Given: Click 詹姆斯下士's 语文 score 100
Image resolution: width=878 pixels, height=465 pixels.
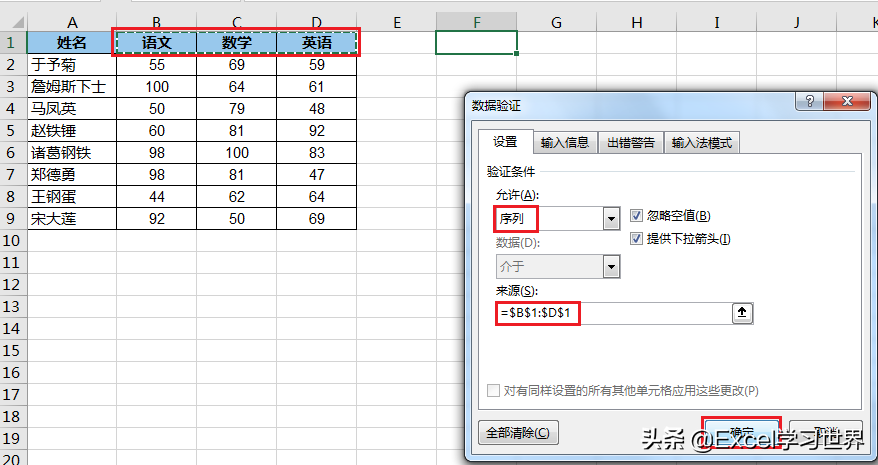Looking at the screenshot, I should (x=156, y=87).
